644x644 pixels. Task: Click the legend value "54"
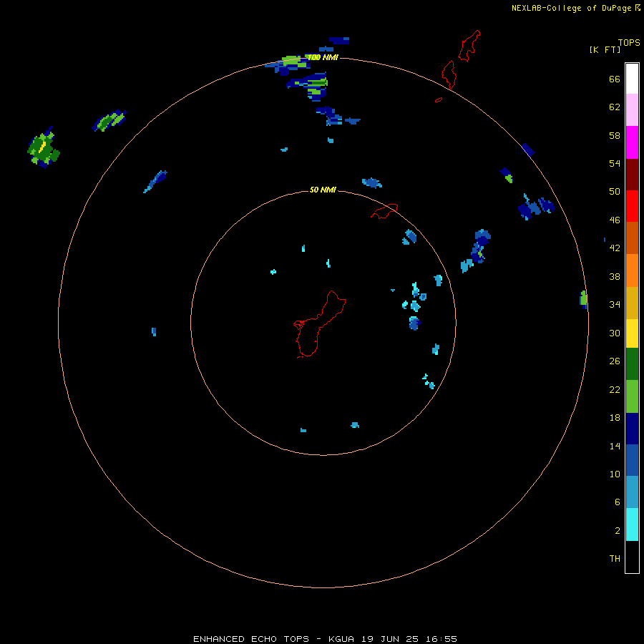pos(615,163)
